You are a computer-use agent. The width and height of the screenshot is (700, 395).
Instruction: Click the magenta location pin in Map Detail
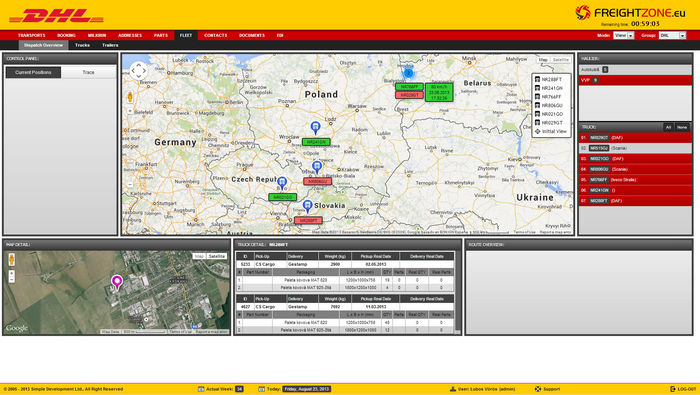coord(117,283)
